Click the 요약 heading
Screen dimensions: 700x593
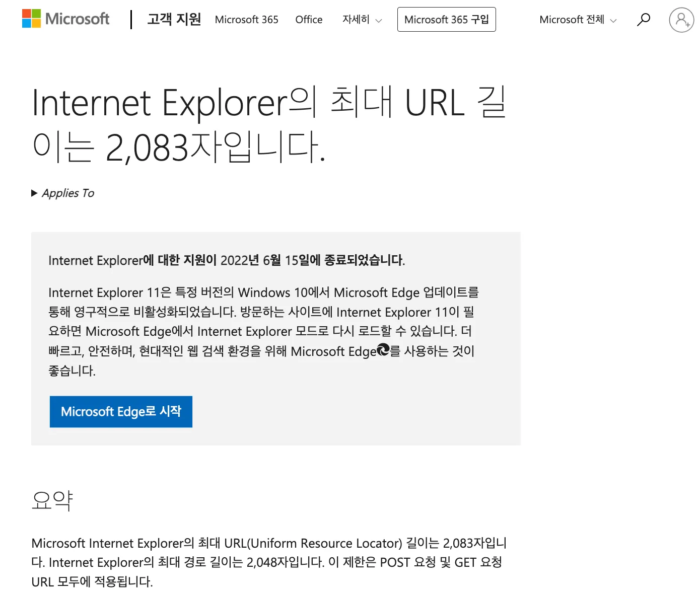52,500
